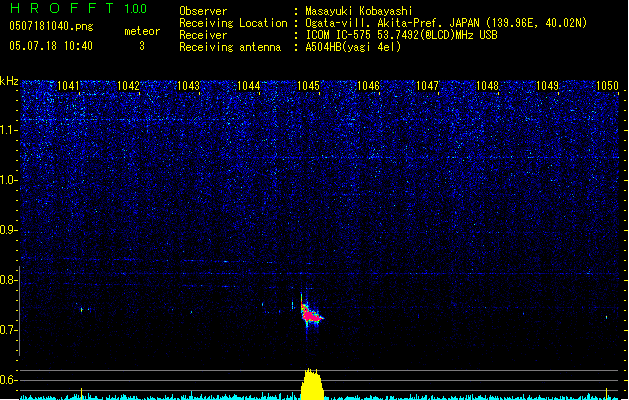Click the 1042 time axis label
Screen dimensions: 629x400
[x=128, y=86]
